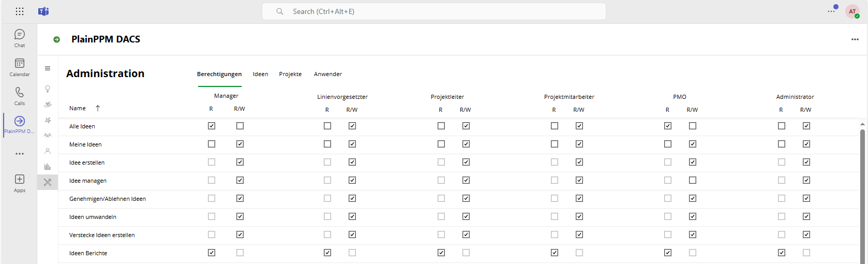Image resolution: width=868 pixels, height=264 pixels.
Task: Check PMO R/W box for Idee managen
Action: [x=693, y=180]
